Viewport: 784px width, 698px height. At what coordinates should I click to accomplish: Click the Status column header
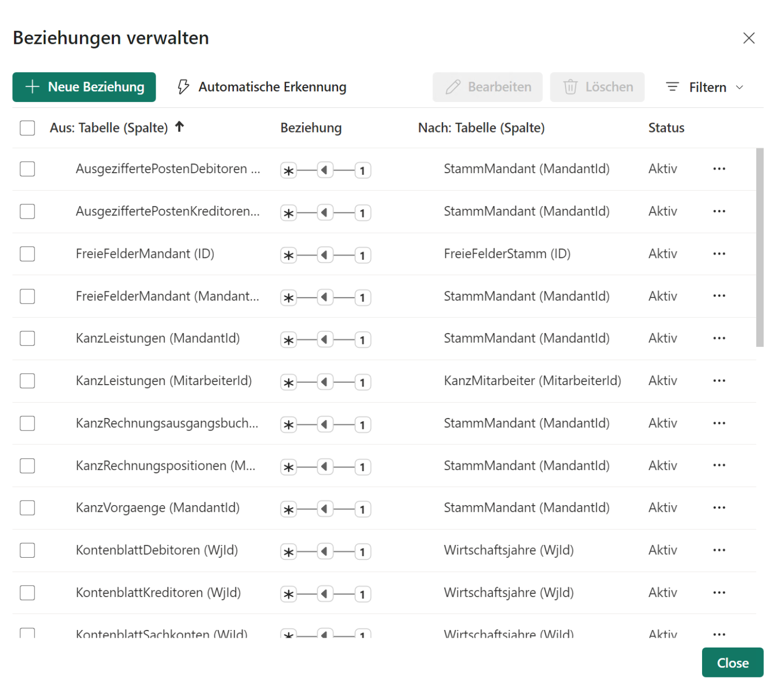(x=666, y=128)
